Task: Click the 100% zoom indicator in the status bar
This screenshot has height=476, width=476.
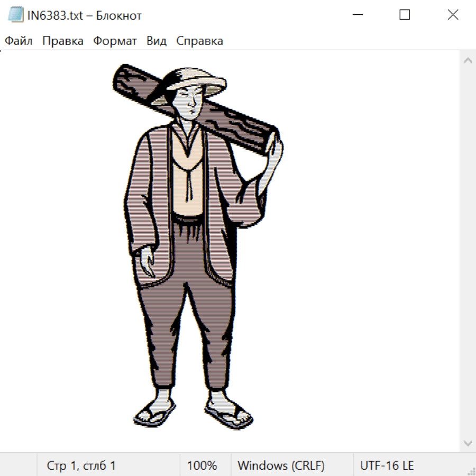Action: [x=202, y=465]
